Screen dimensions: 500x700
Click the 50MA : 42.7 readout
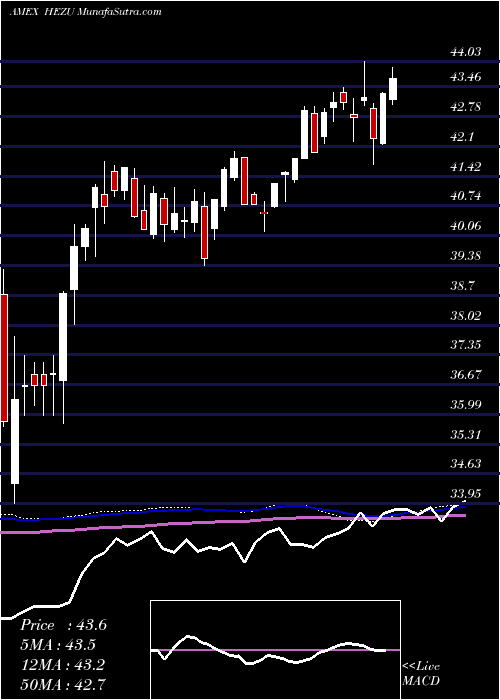coord(63,685)
